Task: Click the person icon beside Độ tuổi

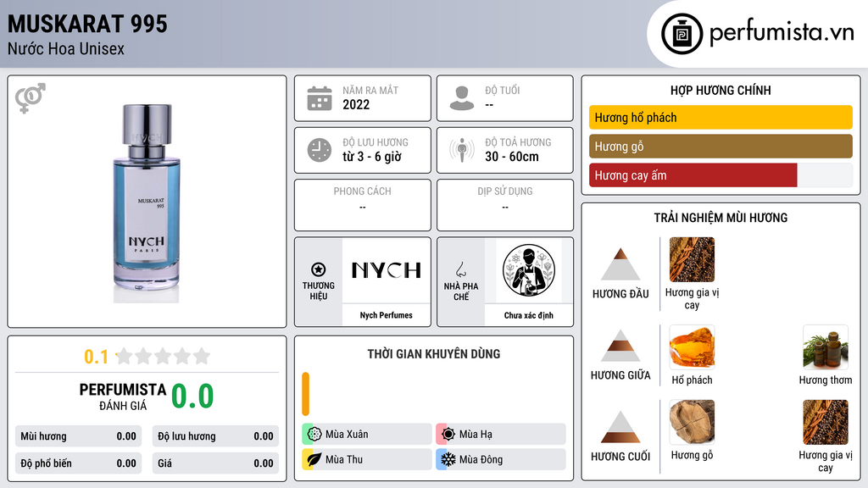Action: click(x=462, y=98)
